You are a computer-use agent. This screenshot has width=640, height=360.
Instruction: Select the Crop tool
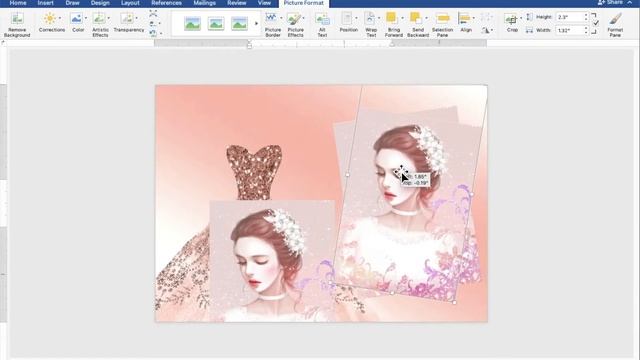coord(511,19)
